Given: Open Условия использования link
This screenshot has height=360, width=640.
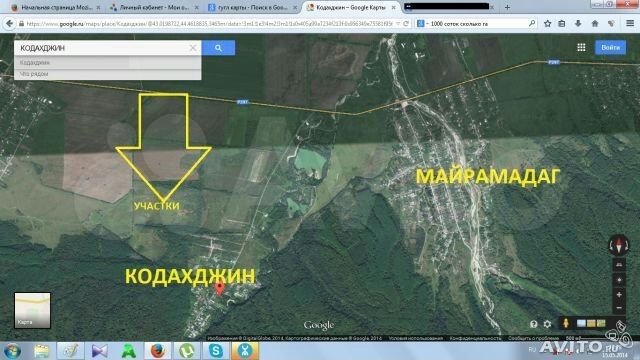Looking at the screenshot, I should [416, 338].
